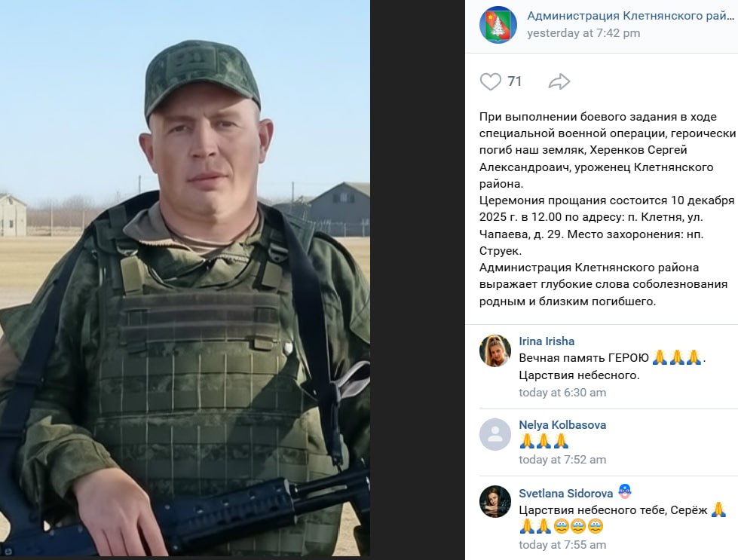The image size is (738, 560).
Task: Share the post using the arrow icon
Action: point(559,81)
